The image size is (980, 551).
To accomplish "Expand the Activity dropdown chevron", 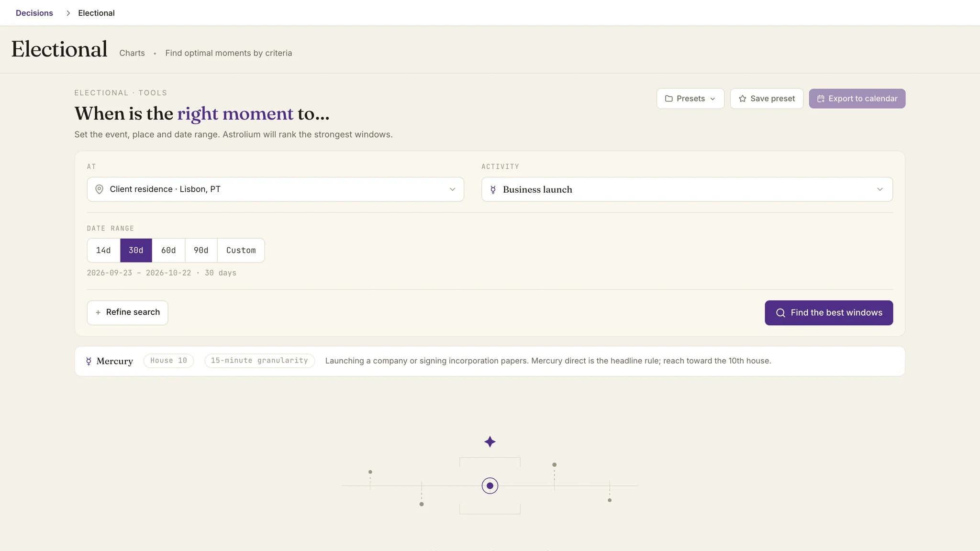I will (880, 189).
